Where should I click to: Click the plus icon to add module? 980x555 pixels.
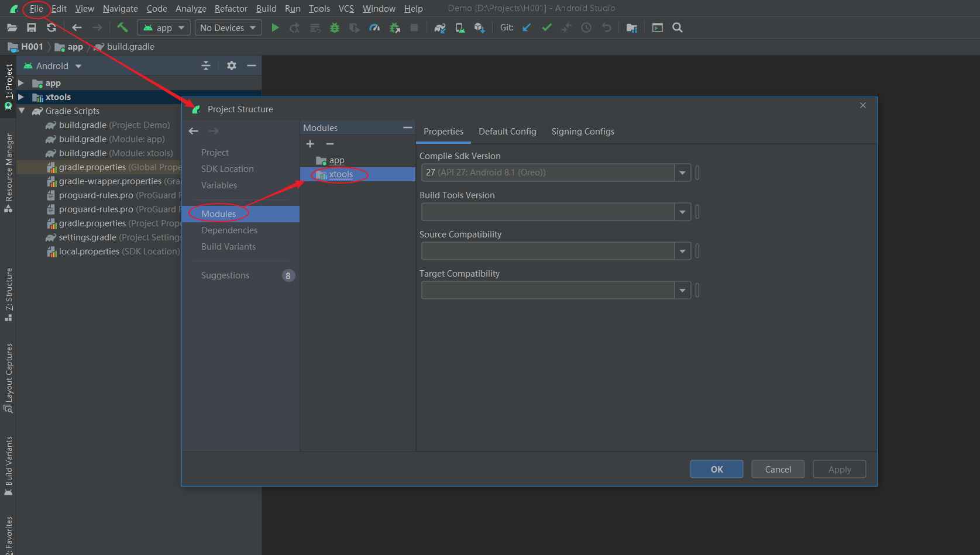(x=310, y=144)
